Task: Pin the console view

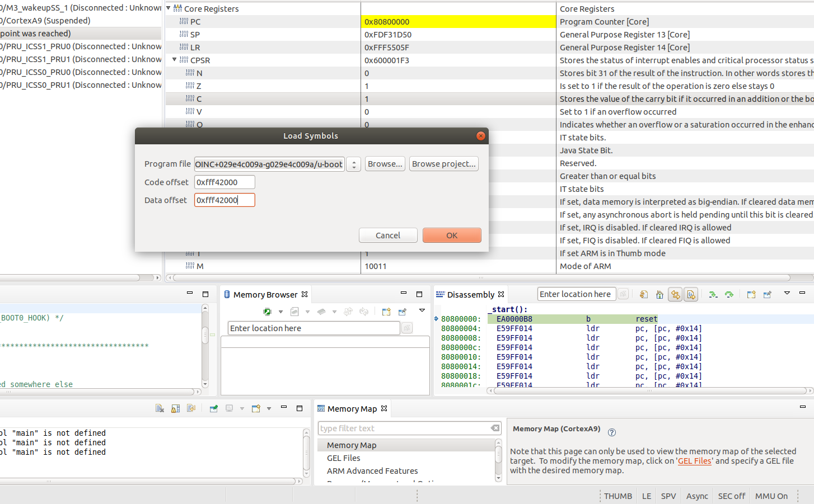Action: [x=213, y=408]
